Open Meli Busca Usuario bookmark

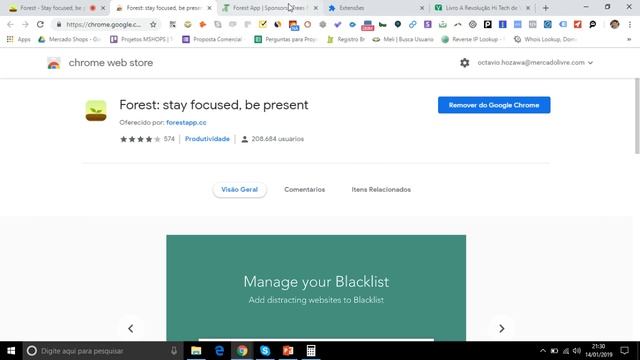[403, 39]
